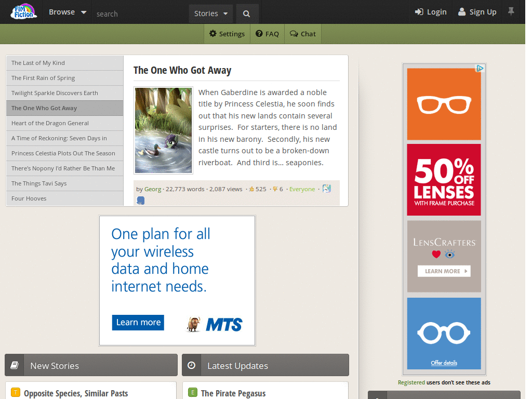Open the Chat menu item
Image resolution: width=532 pixels, height=399 pixels.
pyautogui.click(x=303, y=34)
